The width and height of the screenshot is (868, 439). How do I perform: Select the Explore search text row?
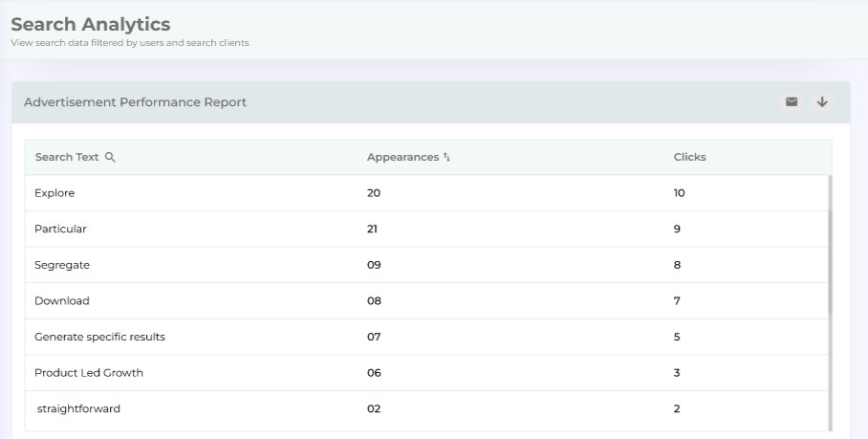click(54, 193)
